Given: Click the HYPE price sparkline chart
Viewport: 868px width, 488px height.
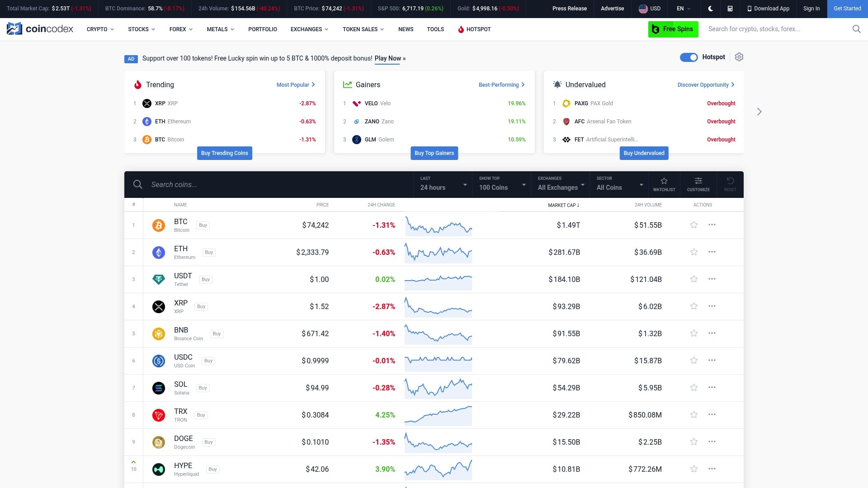Looking at the screenshot, I should (x=438, y=469).
